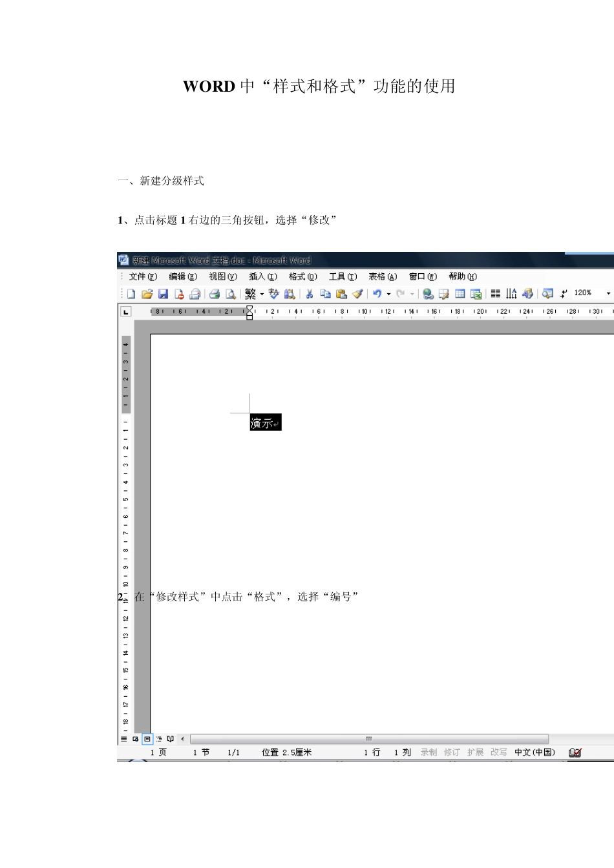Click the Open file folder icon
Viewport: 614px width, 868px height.
tap(147, 294)
